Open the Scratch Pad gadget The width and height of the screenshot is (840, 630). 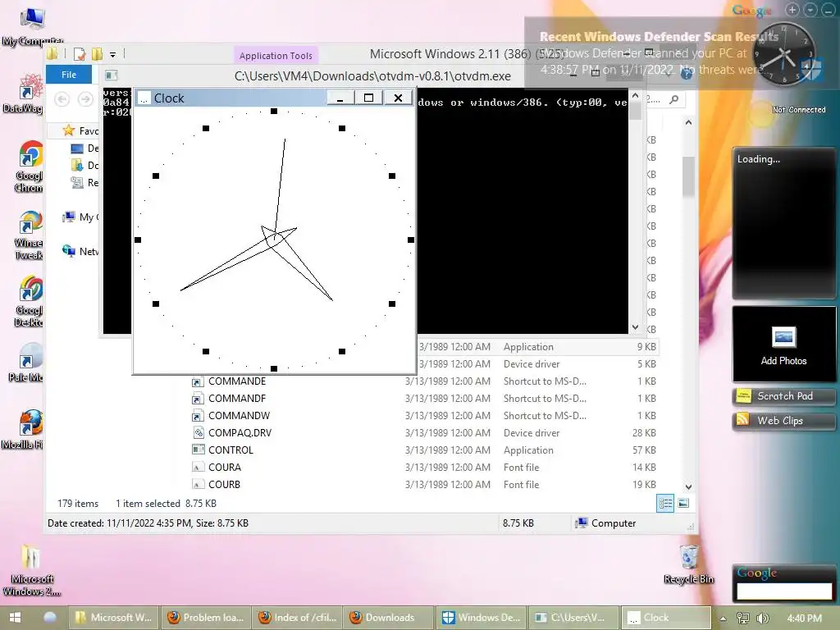pos(783,396)
